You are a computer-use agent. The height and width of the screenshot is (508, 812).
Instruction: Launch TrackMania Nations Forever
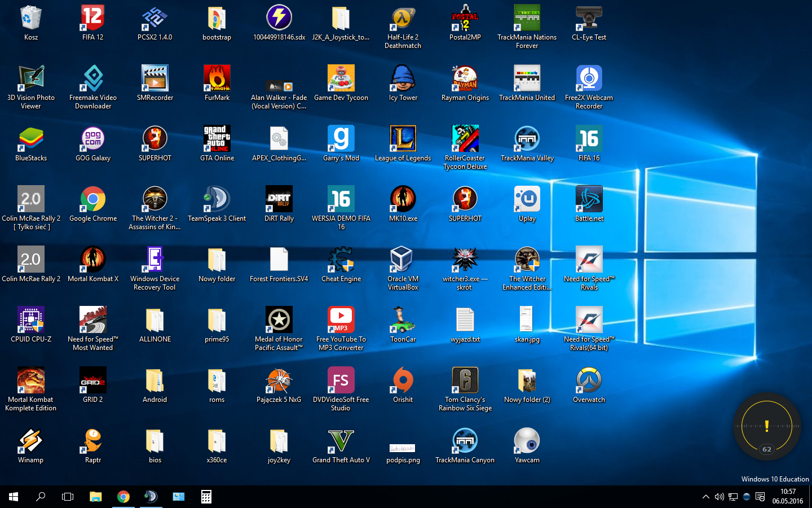pos(527,18)
